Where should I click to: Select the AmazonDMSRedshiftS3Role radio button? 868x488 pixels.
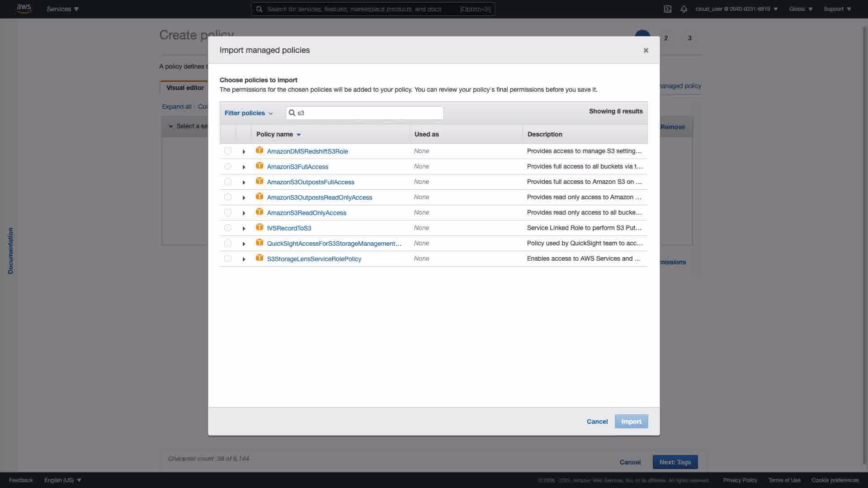228,151
